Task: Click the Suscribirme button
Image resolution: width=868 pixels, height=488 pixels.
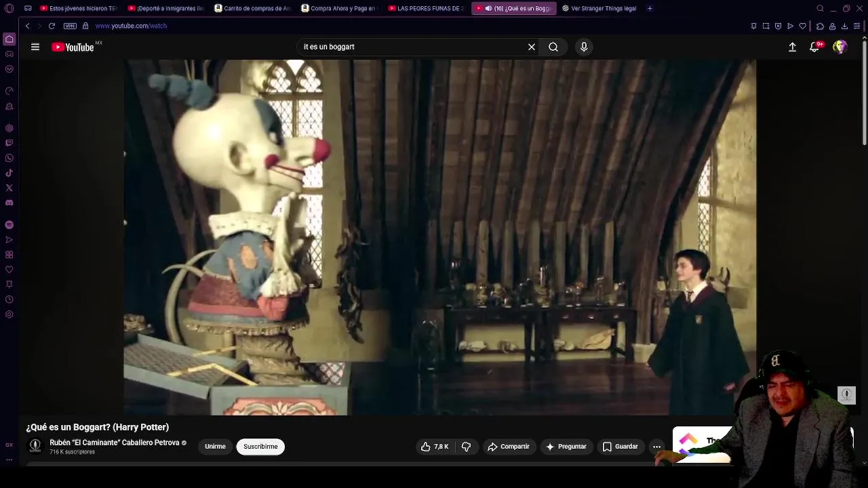Action: tap(260, 447)
